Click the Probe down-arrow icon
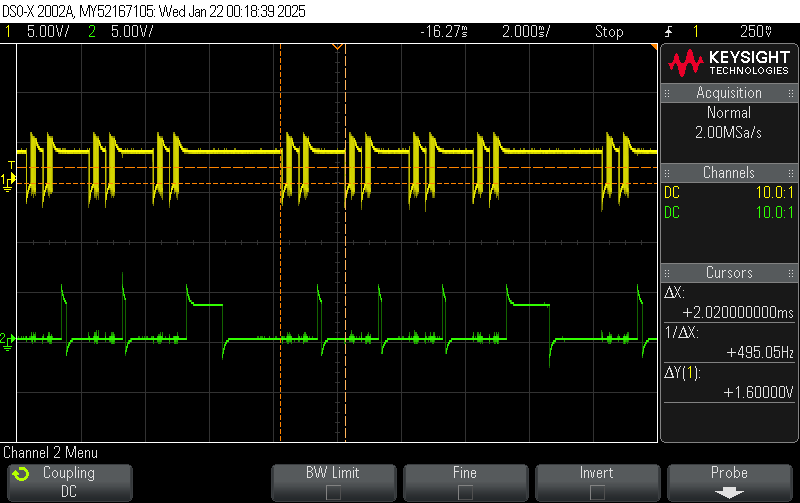The width and height of the screenshot is (800, 503). (729, 492)
